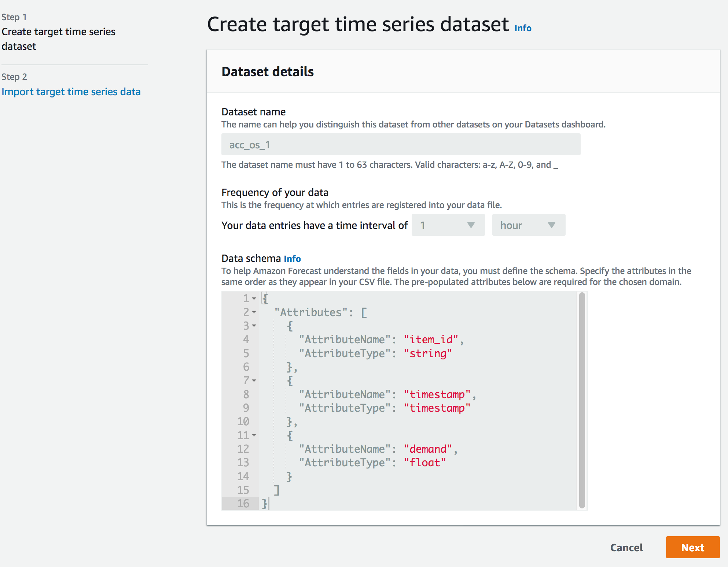Open the time interval number dropdown
728x567 pixels.
448,225
